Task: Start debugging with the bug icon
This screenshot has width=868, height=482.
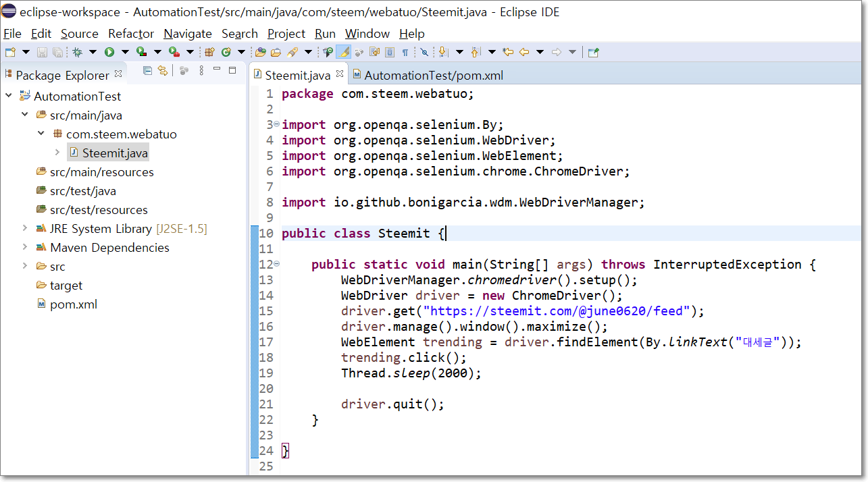Action: click(x=77, y=52)
